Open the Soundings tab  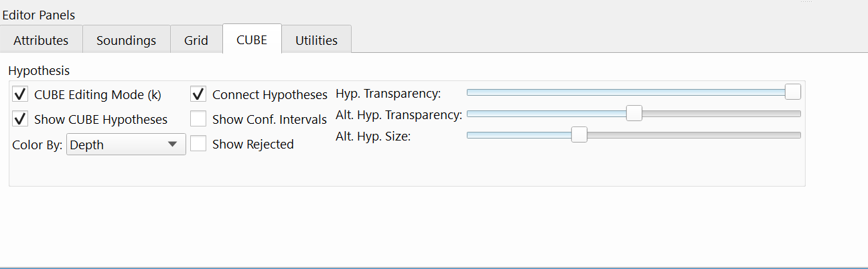[x=126, y=40]
